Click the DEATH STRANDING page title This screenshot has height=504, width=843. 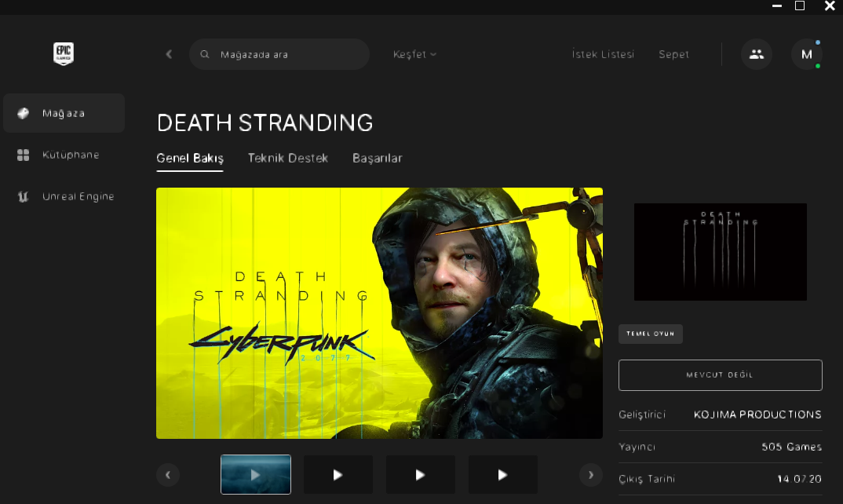pyautogui.click(x=265, y=122)
